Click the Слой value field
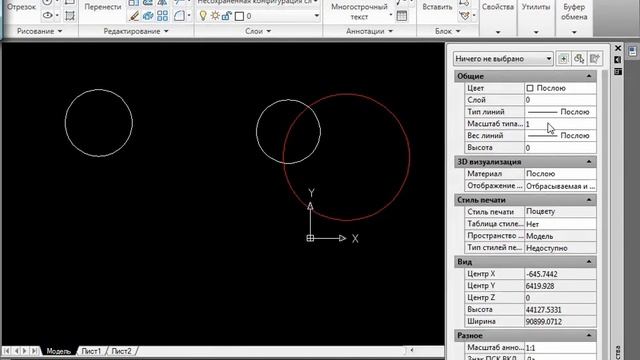Screen dimensions: 640x360 click(x=560, y=100)
